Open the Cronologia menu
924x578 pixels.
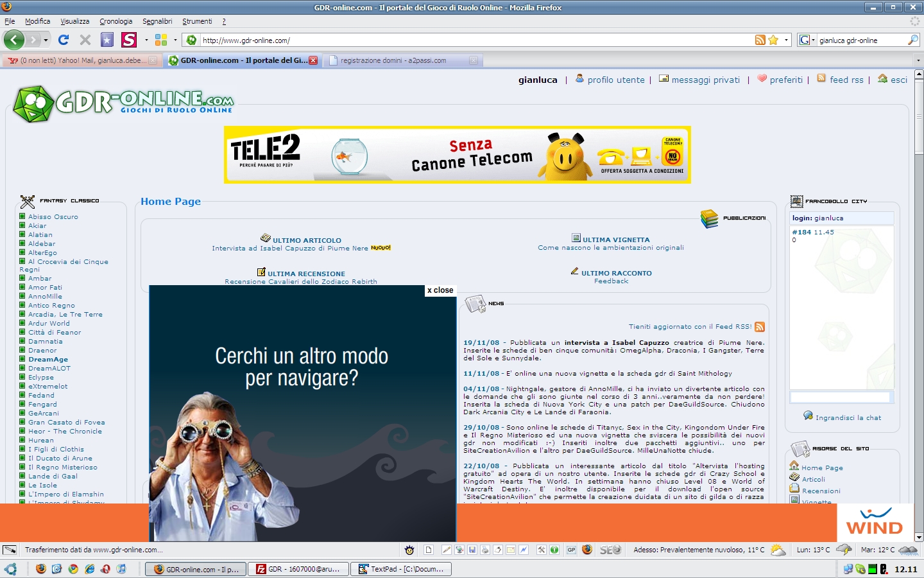(x=116, y=21)
